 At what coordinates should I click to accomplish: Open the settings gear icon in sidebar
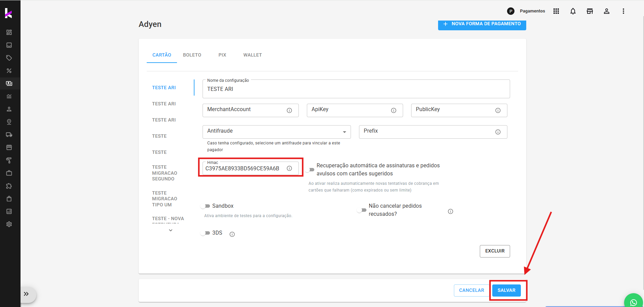(9, 224)
